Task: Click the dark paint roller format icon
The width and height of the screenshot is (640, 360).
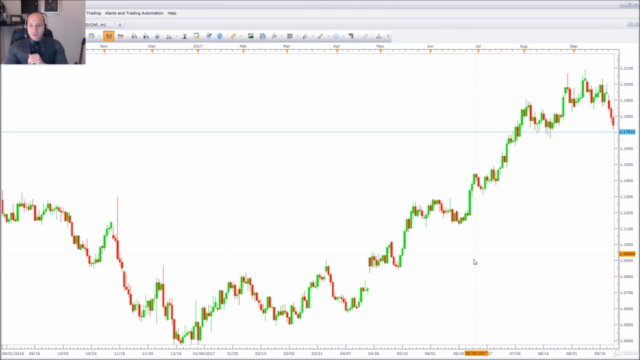Action: tap(351, 36)
